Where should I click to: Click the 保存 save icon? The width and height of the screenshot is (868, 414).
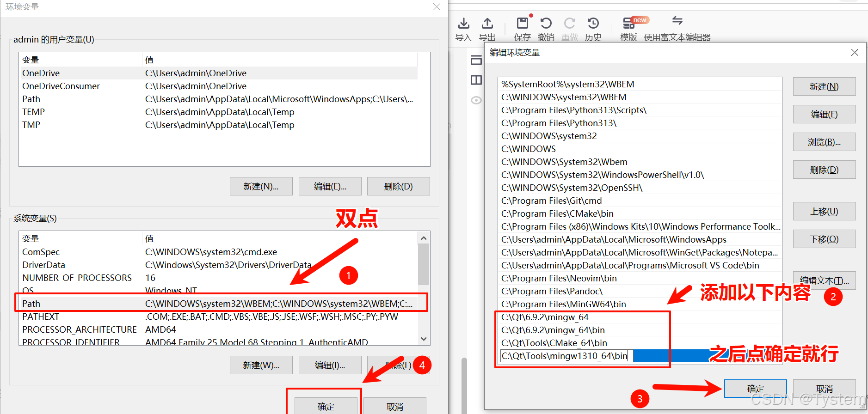click(x=523, y=24)
